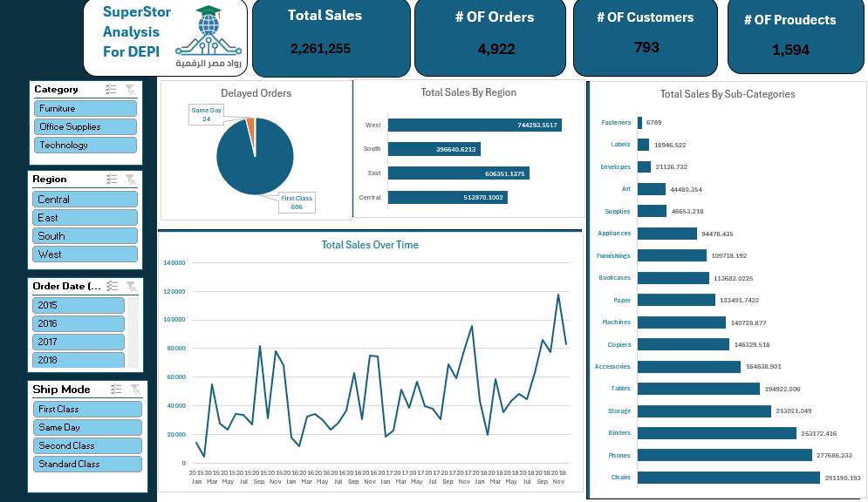Clear the Order Date slicer filter

pyautogui.click(x=132, y=286)
